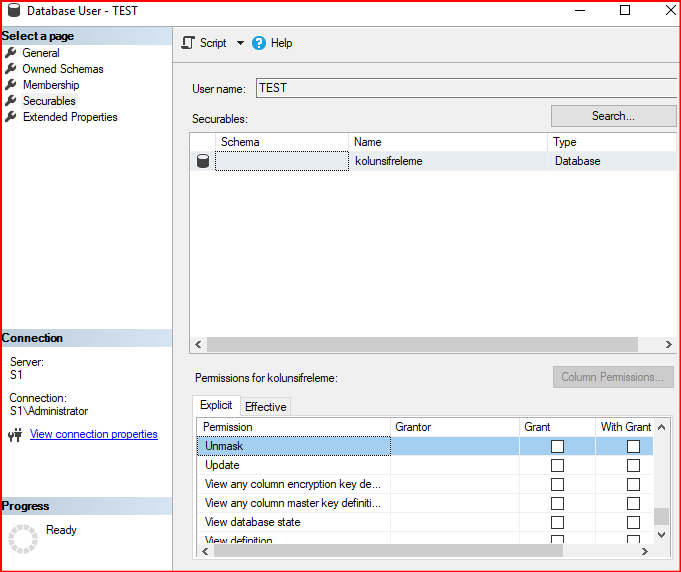Click the Extended Properties wrench icon

pyautogui.click(x=11, y=117)
